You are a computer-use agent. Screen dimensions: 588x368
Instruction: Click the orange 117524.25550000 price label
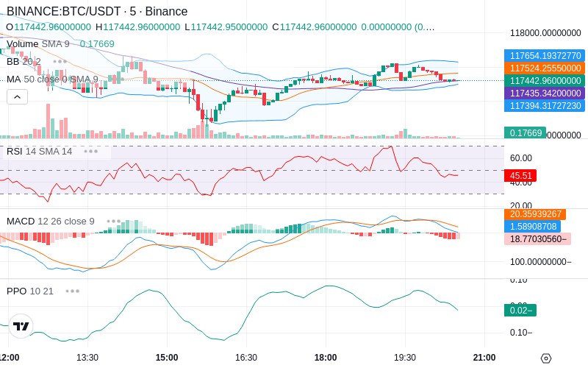[545, 68]
